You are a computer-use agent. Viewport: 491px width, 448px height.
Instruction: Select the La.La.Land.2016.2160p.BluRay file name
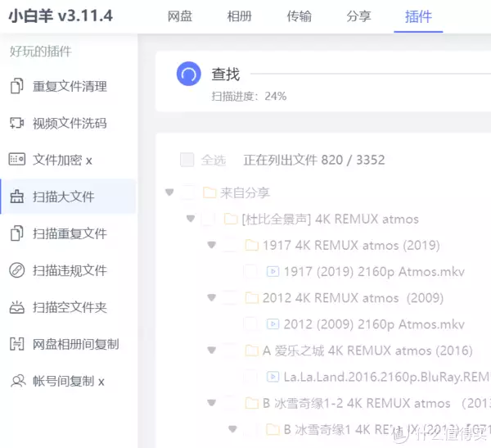point(387,377)
